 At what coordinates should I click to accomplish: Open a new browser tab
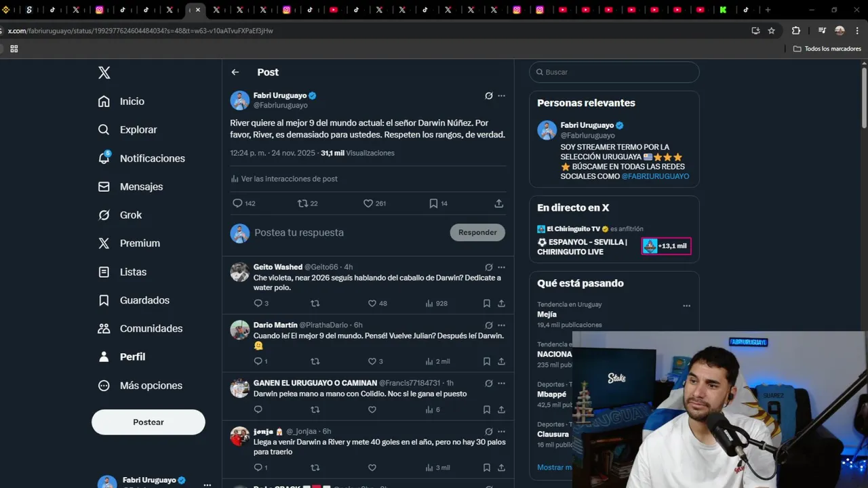[x=768, y=9]
